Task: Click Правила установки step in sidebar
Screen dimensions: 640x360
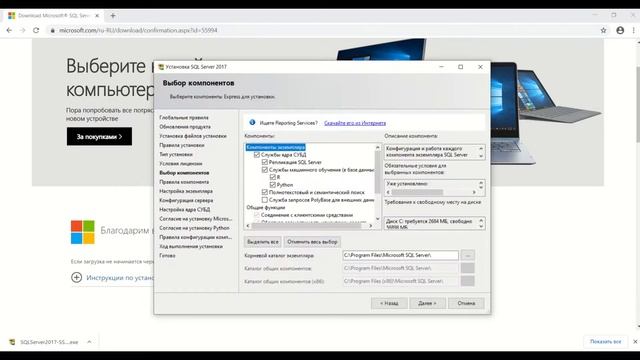Action: [182, 145]
